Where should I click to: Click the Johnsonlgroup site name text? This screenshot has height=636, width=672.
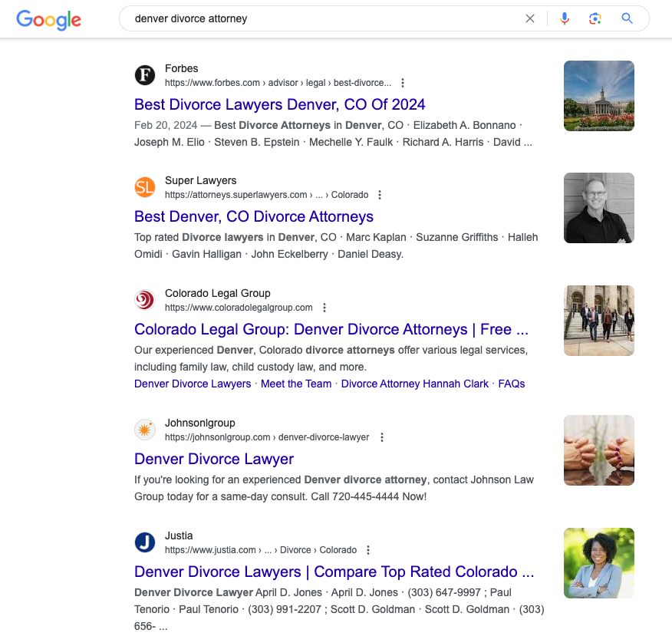(200, 423)
